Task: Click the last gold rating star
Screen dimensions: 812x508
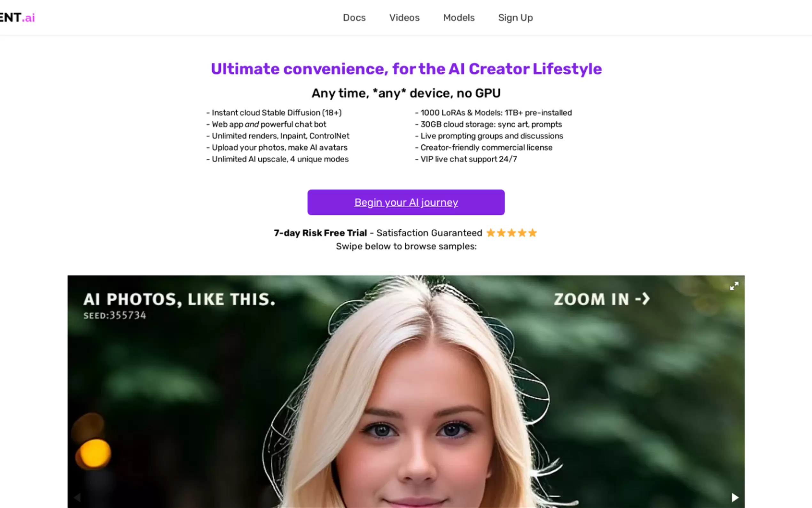Action: [x=532, y=233]
